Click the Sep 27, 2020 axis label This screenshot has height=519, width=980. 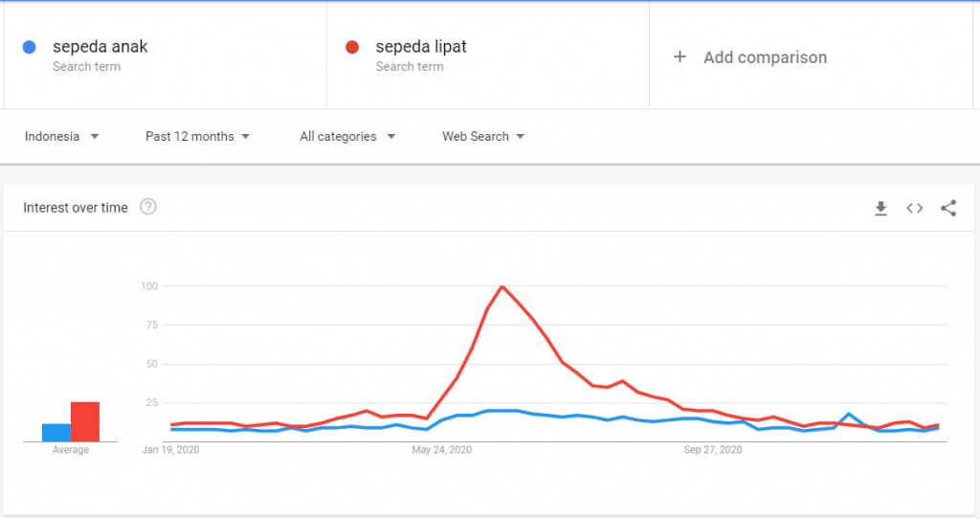tap(713, 449)
